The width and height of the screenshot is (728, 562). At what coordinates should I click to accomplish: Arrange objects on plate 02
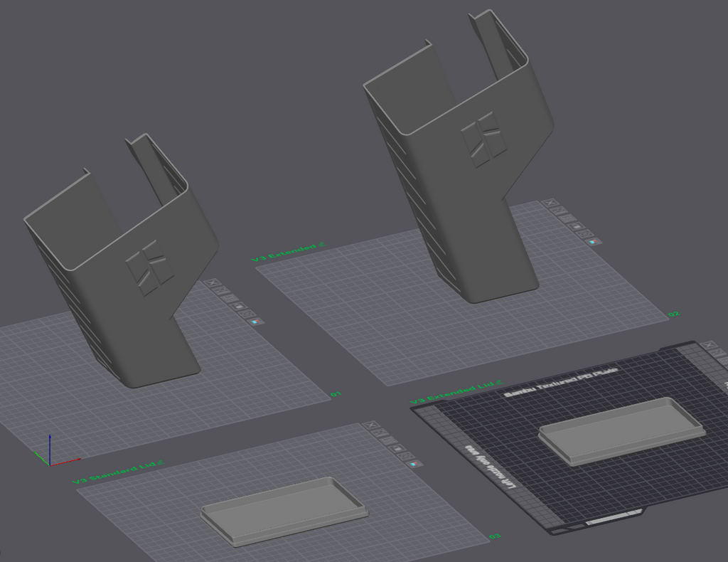tap(568, 218)
